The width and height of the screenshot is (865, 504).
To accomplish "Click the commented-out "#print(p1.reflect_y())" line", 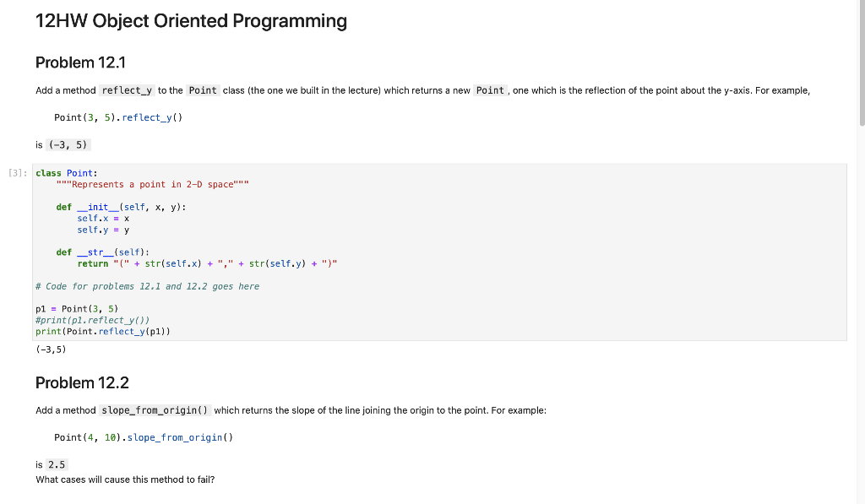I will pyautogui.click(x=93, y=319).
